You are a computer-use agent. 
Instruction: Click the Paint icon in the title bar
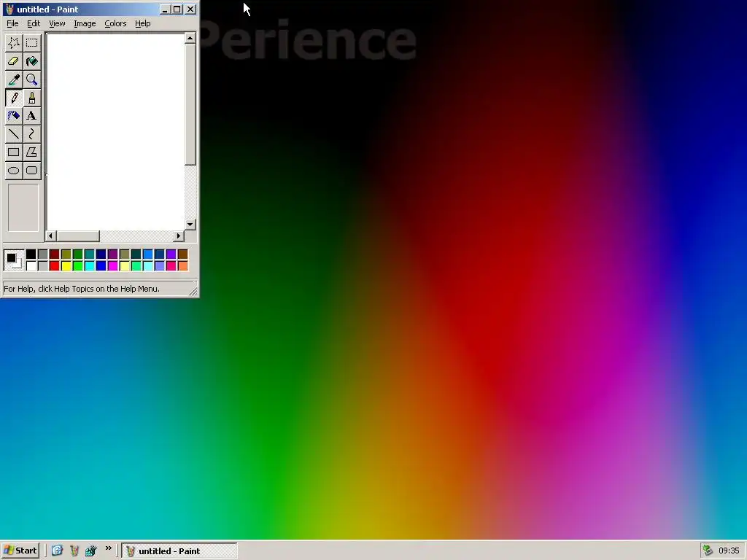tap(9, 9)
